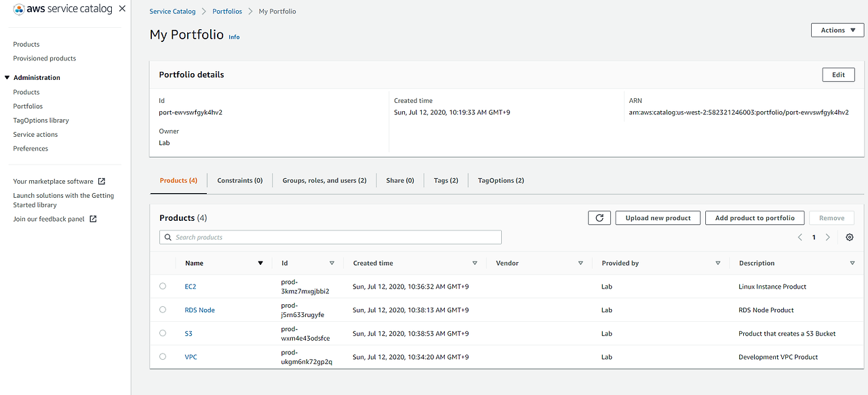Open external link icon beside marketplace software
Screen dimensions: 868x395
tap(102, 181)
